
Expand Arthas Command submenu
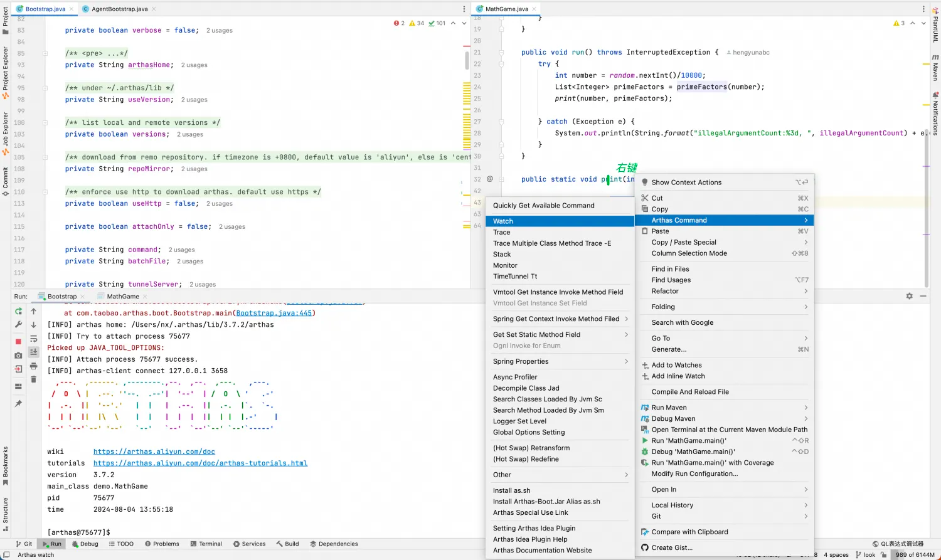725,220
